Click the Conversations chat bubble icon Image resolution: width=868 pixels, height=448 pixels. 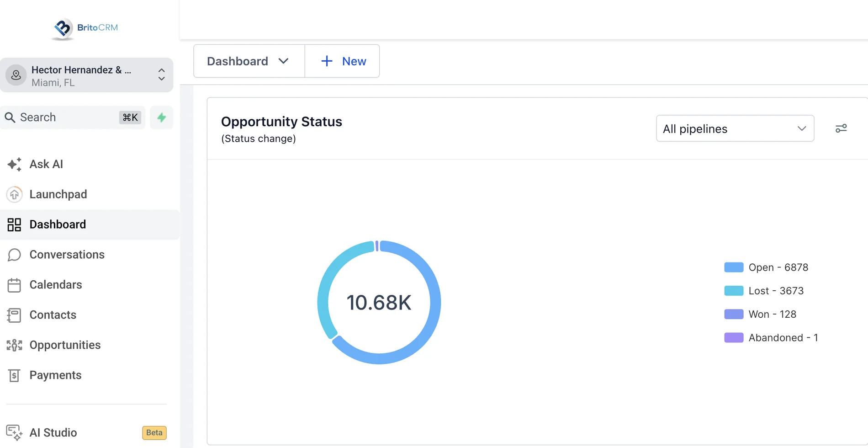tap(14, 255)
